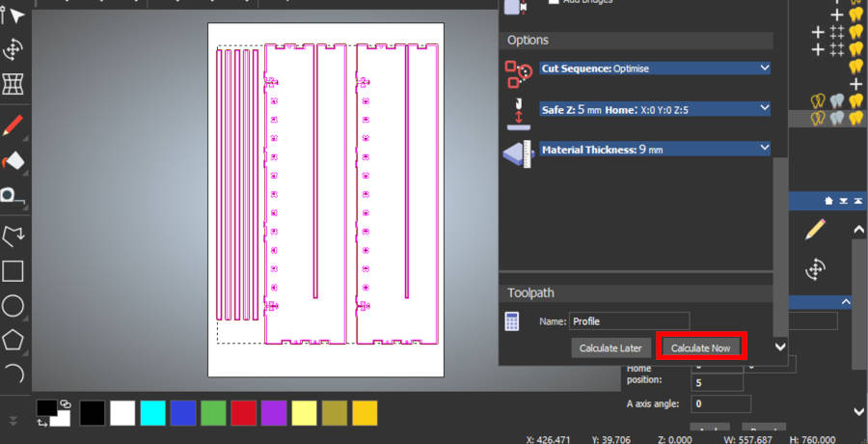Select the Pentagon polygon tool
868x444 pixels.
coord(13,340)
